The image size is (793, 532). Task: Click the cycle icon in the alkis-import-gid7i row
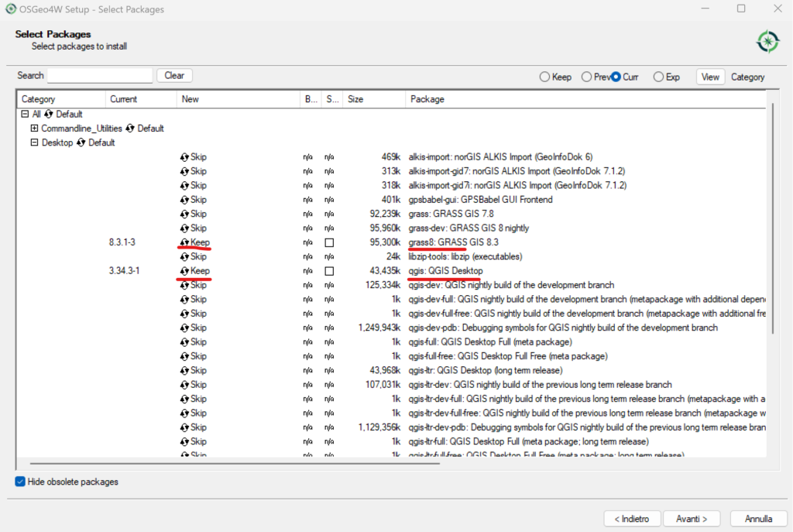coord(184,186)
